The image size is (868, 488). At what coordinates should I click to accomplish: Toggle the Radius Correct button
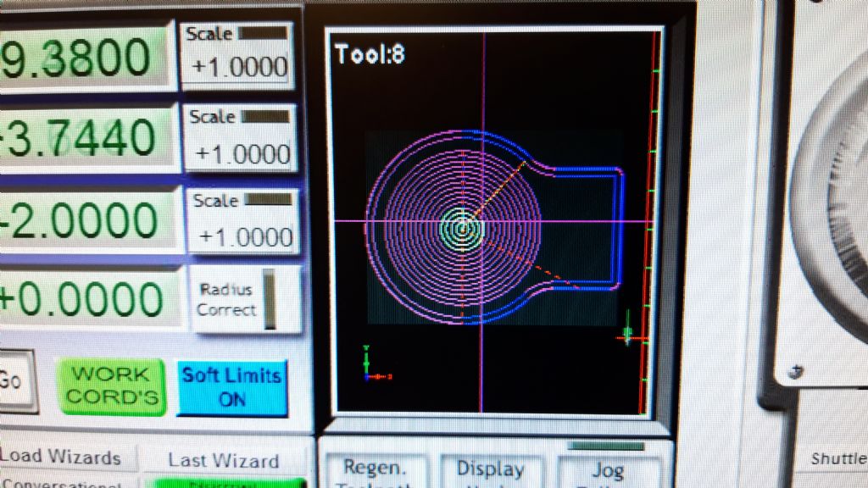click(x=247, y=299)
